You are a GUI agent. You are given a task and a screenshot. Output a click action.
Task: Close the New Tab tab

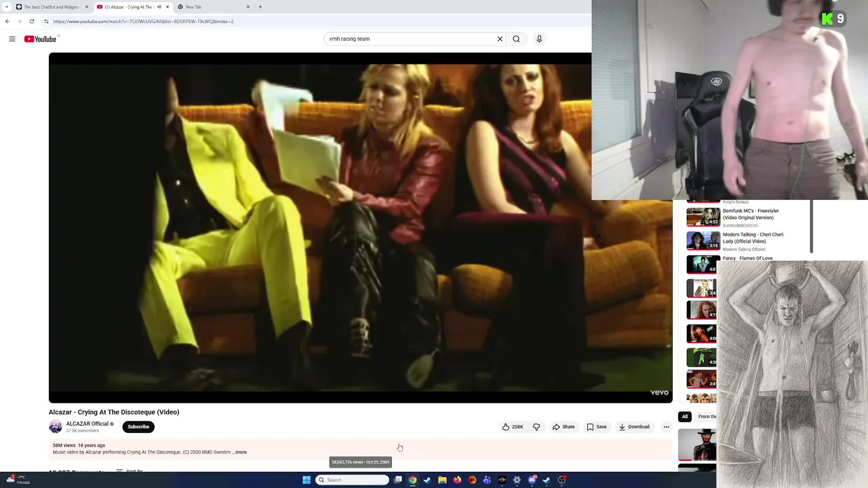click(248, 7)
